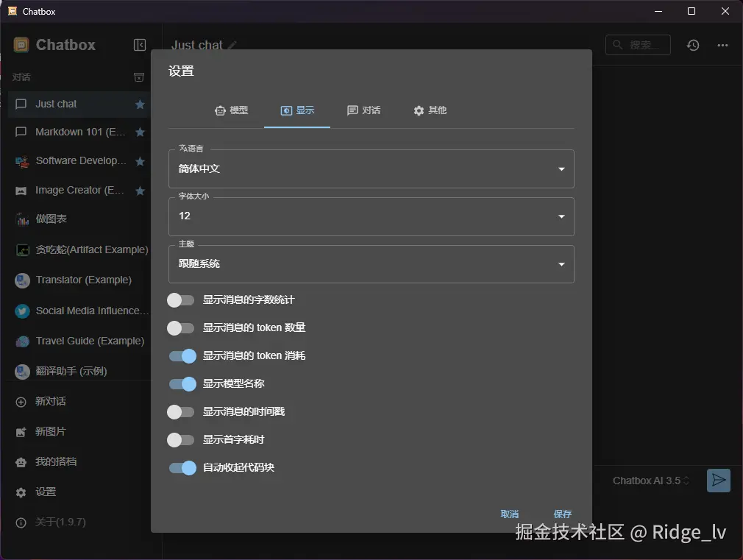Switch to the 对话 tab
743x560 pixels.
[363, 110]
